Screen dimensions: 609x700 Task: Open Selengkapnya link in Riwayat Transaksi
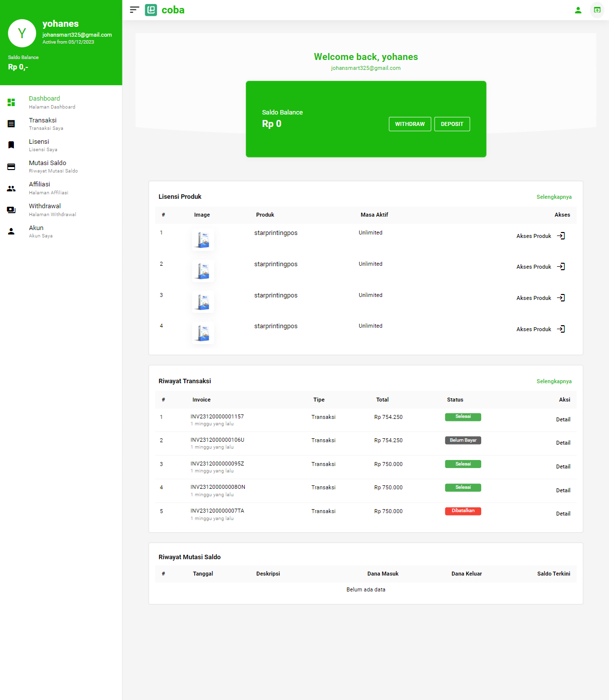pyautogui.click(x=554, y=381)
